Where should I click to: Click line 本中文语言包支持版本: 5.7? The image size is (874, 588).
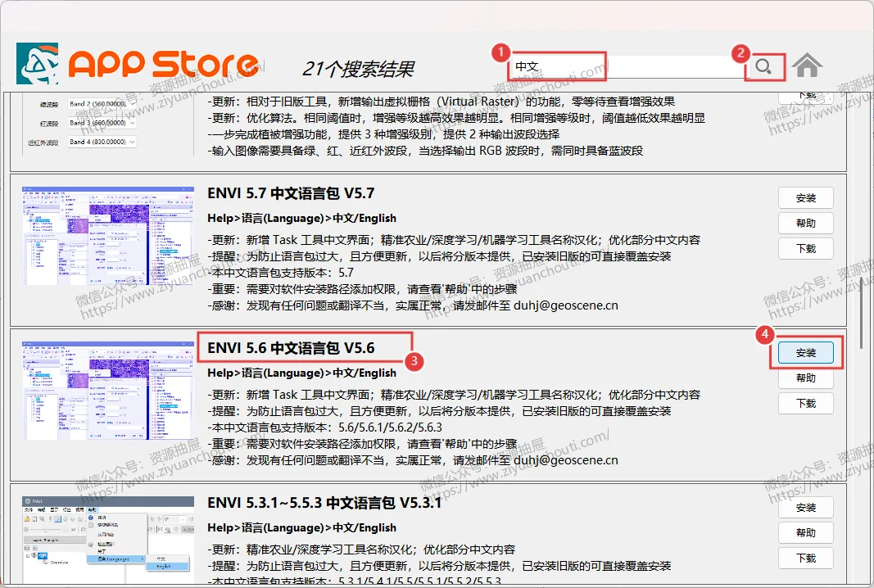(280, 273)
